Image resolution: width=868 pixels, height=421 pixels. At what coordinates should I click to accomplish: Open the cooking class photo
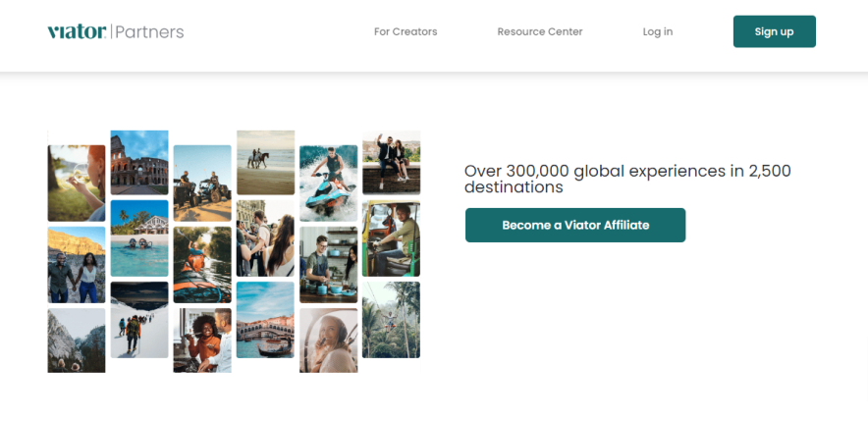[x=328, y=265]
